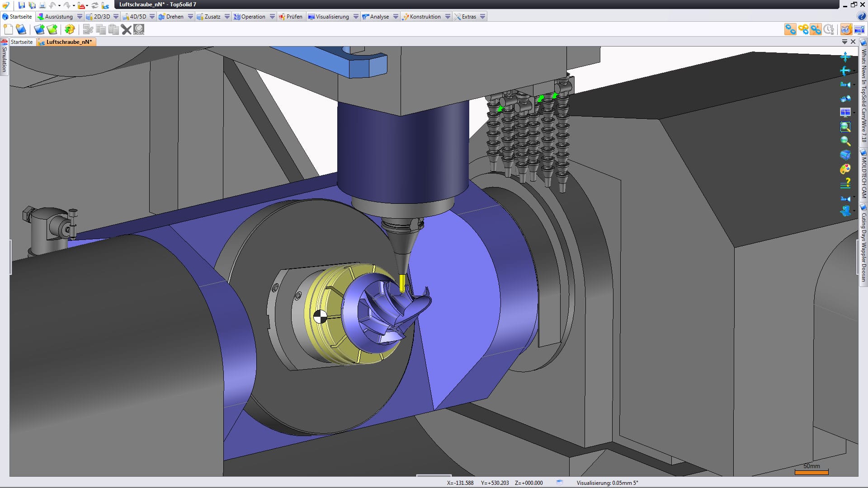Click the color palette rendering icon
Screen dimensions: 868x488
tap(845, 169)
